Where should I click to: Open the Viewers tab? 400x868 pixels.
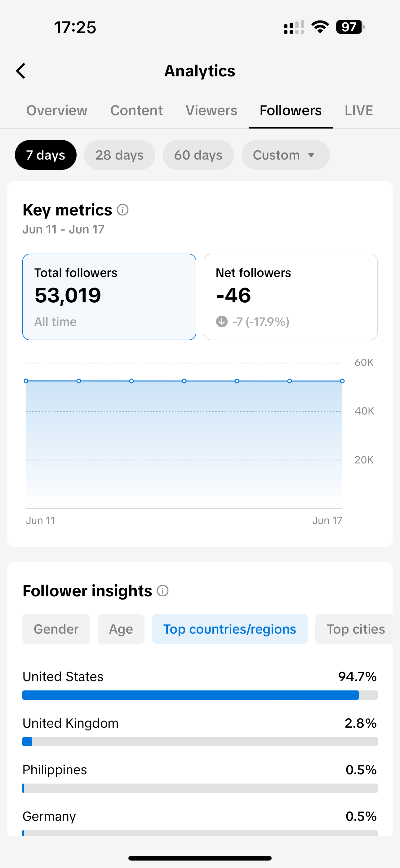pyautogui.click(x=211, y=111)
